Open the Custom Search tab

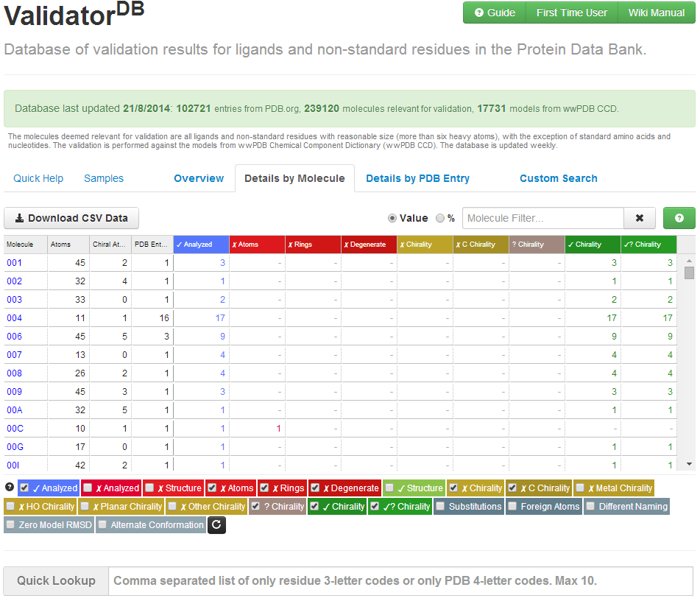(559, 178)
